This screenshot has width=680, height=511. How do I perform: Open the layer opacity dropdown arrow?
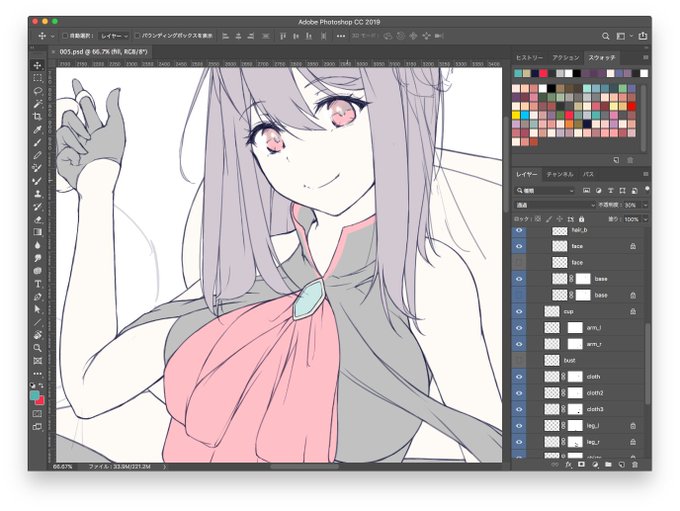(645, 205)
